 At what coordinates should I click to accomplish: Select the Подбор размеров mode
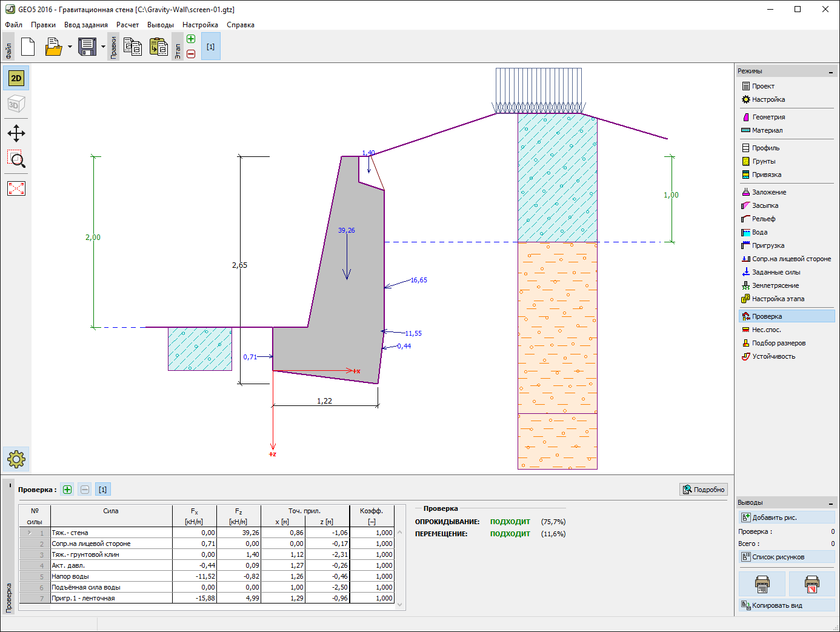[787, 343]
